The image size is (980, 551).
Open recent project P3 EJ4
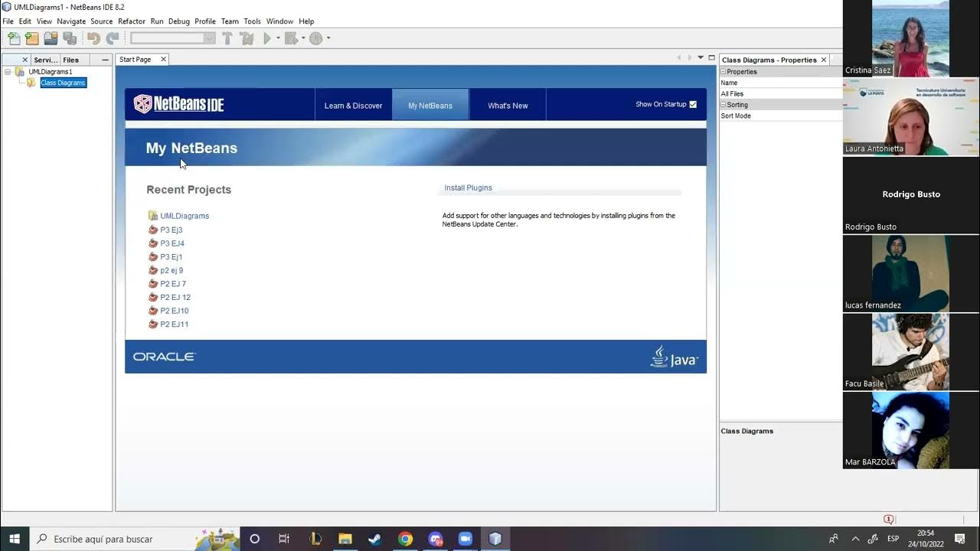[x=172, y=243]
